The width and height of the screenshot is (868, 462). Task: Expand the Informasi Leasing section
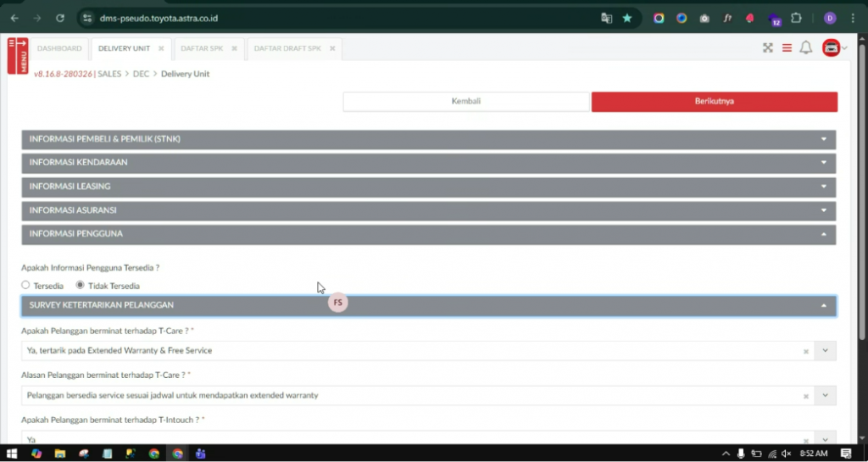(x=428, y=186)
